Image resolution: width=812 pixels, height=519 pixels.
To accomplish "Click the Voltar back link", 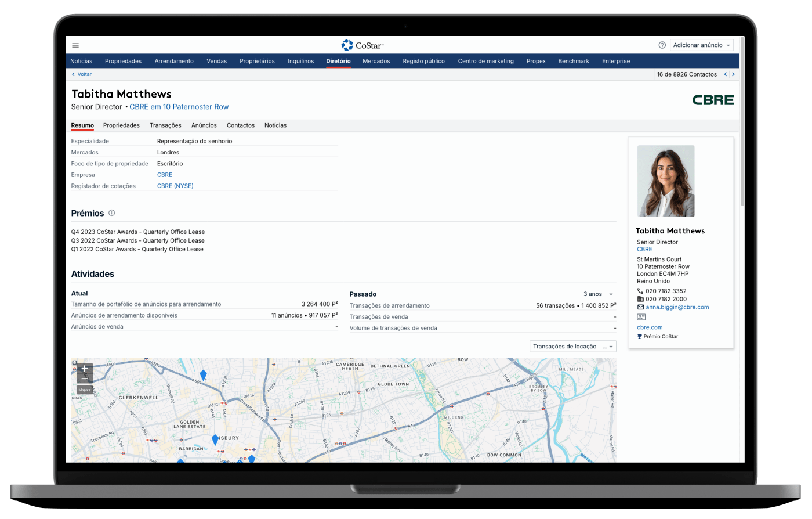I will point(82,74).
